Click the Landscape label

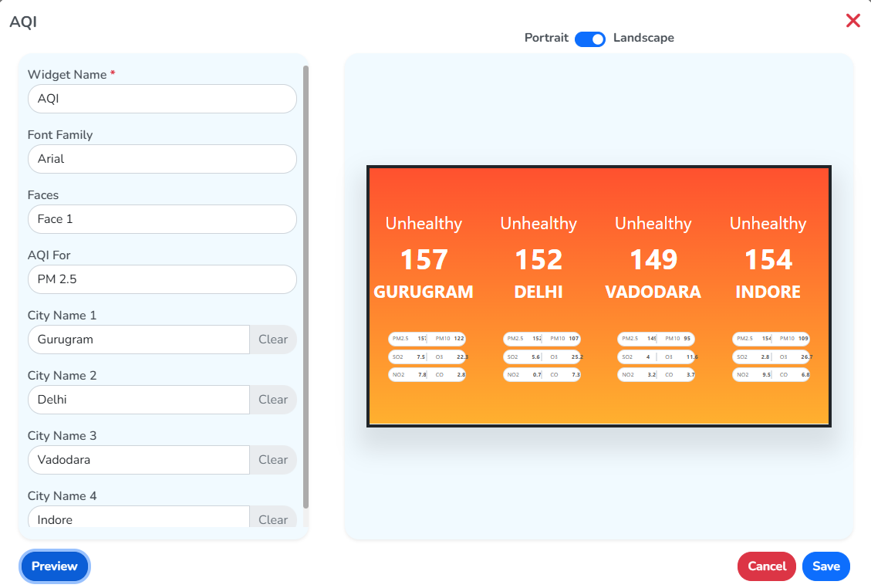pyautogui.click(x=643, y=38)
